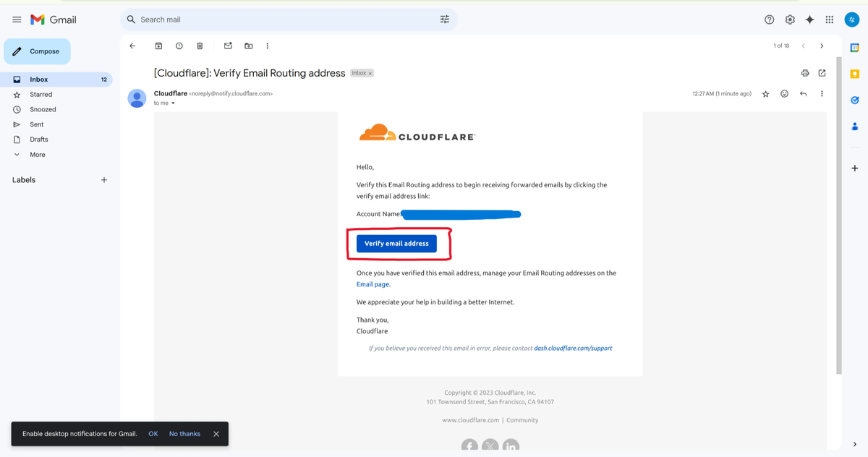Go to the older message arrow
Viewport: 868px width, 457px height.
(x=822, y=46)
